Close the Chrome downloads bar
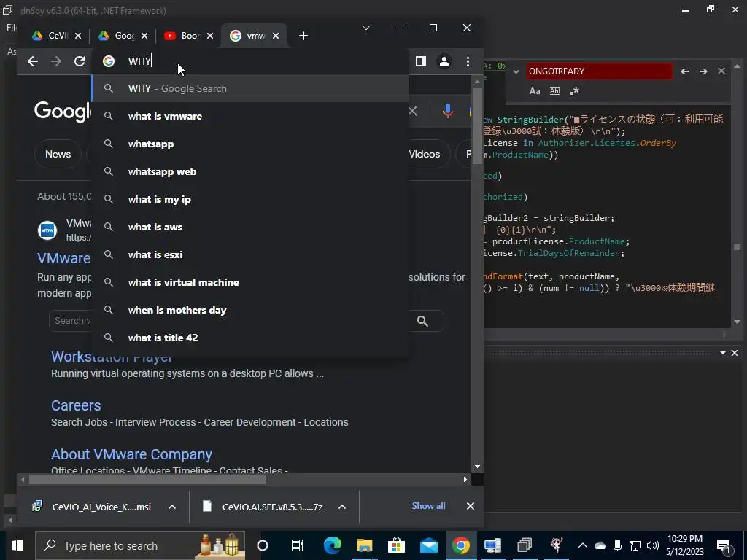The image size is (747, 560). [x=471, y=506]
